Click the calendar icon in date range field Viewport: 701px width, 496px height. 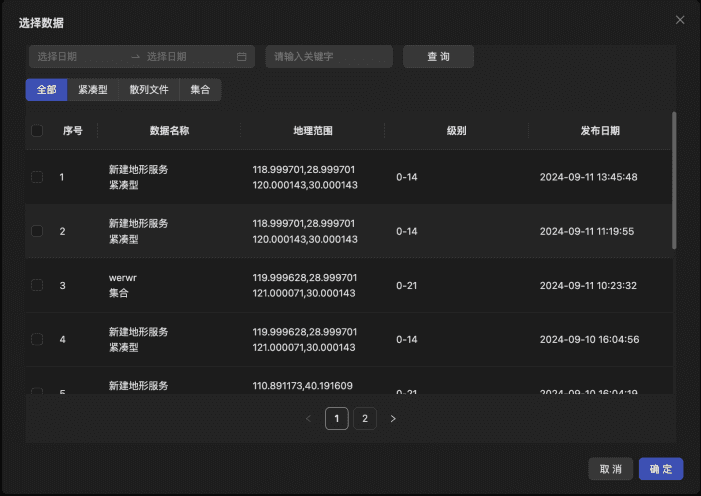click(x=241, y=57)
